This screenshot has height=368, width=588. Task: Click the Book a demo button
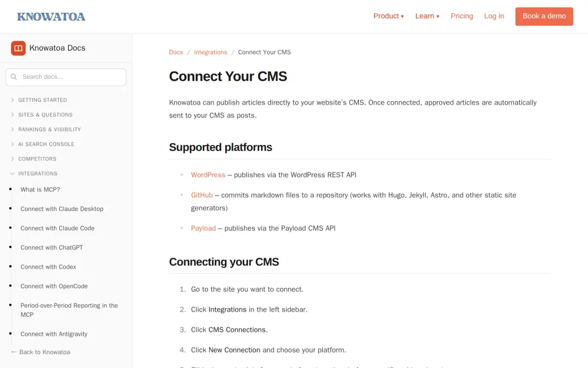[544, 17]
